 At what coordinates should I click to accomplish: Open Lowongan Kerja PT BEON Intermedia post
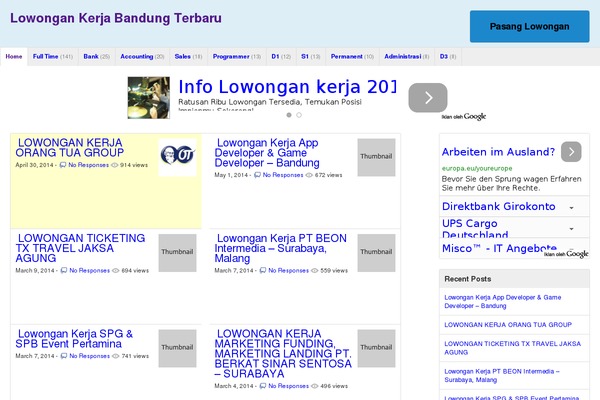point(280,248)
